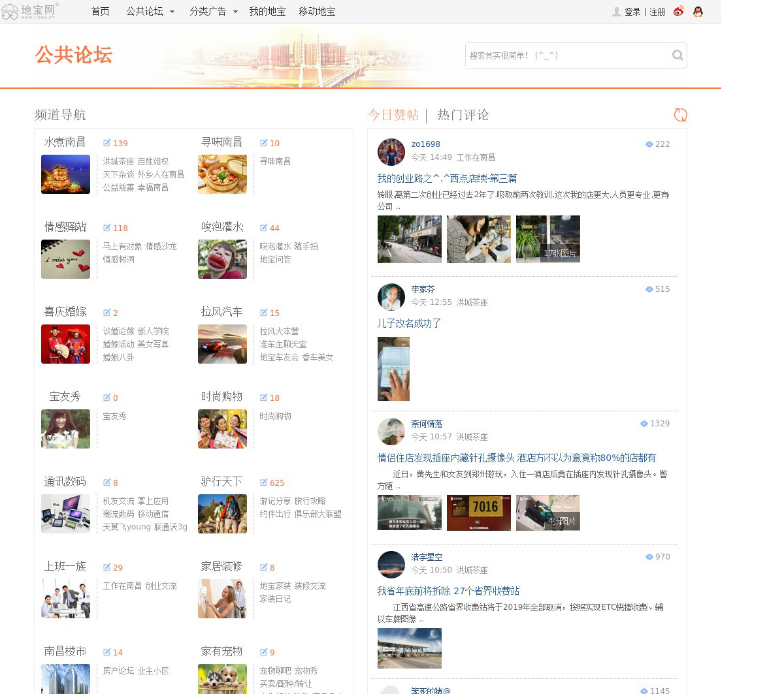Open 游记分享 sub-forum link
This screenshot has height=694, width=784.
tap(275, 501)
